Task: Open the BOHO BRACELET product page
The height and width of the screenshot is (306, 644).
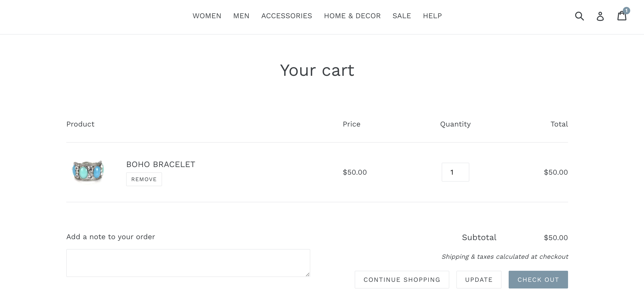Action: 160,164
